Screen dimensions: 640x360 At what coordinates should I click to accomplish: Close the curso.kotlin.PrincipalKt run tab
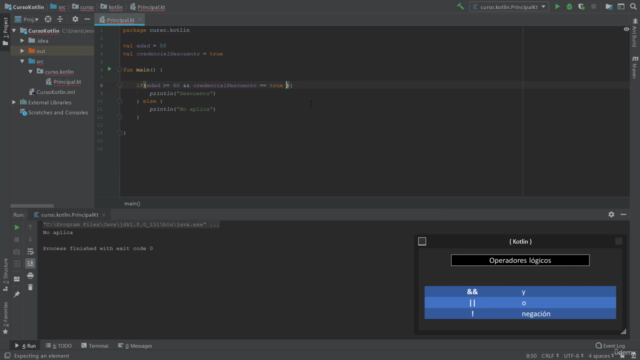(x=103, y=215)
